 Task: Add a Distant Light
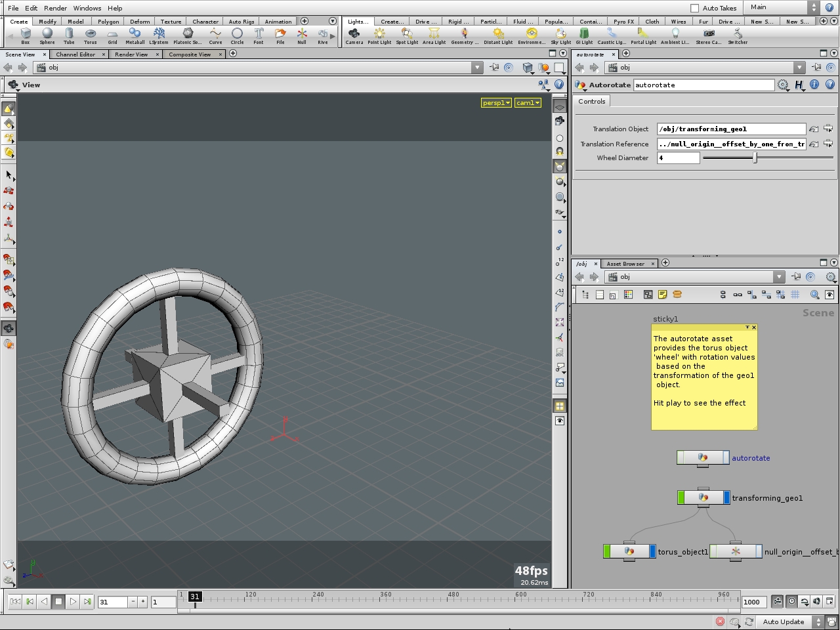click(x=498, y=35)
